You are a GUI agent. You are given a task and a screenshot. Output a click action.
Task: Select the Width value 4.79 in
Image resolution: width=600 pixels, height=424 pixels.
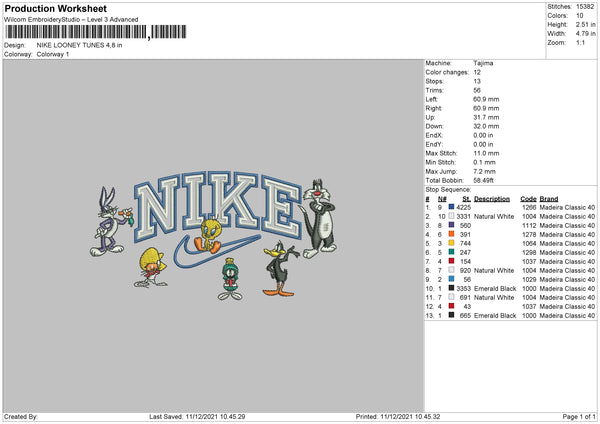coord(585,34)
